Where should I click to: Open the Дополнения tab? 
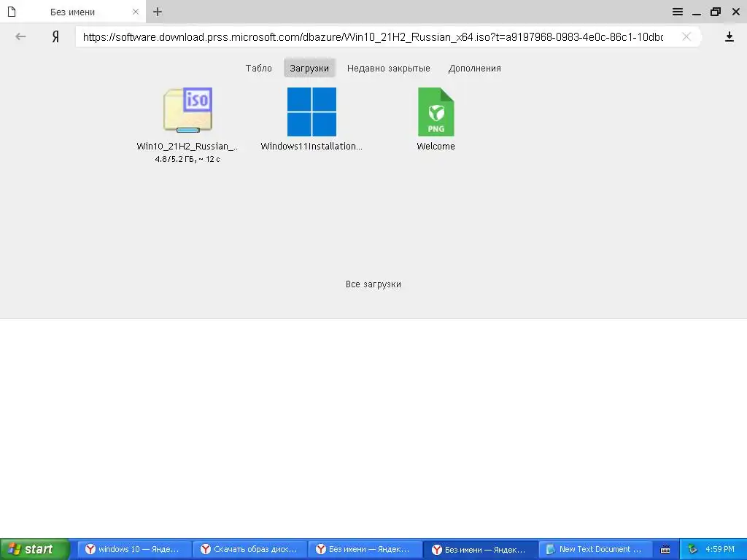(474, 68)
